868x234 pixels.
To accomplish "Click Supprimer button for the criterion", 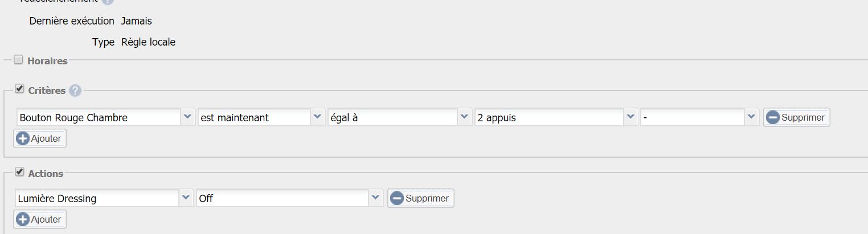I will (796, 117).
